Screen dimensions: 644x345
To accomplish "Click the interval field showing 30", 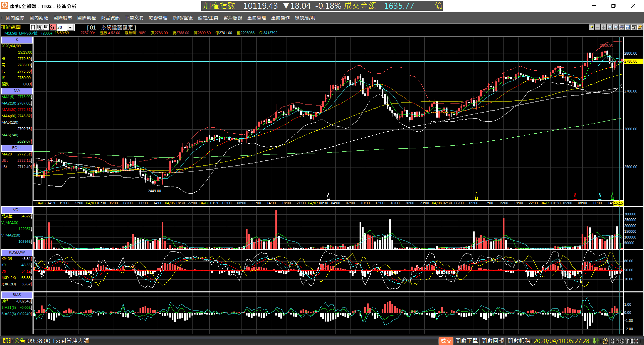I will pos(62,27).
